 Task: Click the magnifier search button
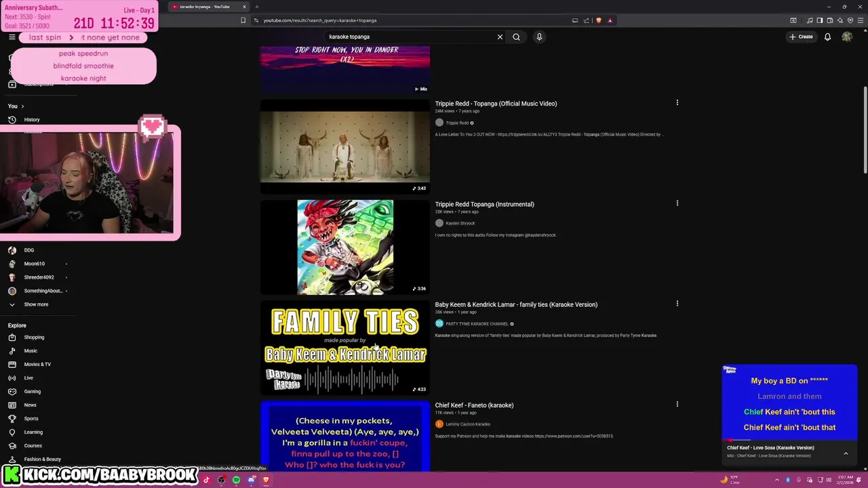[x=516, y=37]
